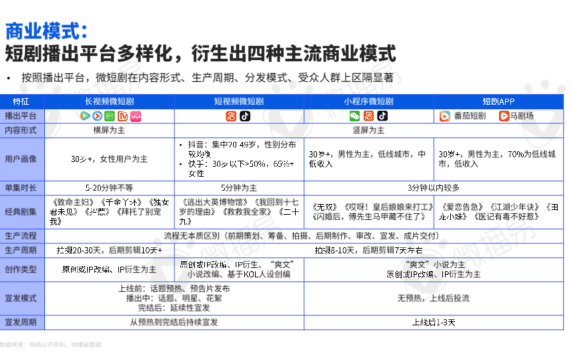This screenshot has height=360, width=570.
Task: Click the 宣发模式 row label
Action: pyautogui.click(x=21, y=298)
